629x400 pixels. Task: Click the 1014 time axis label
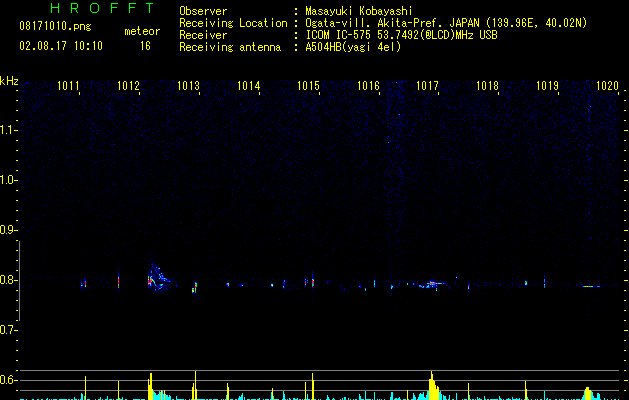(248, 86)
